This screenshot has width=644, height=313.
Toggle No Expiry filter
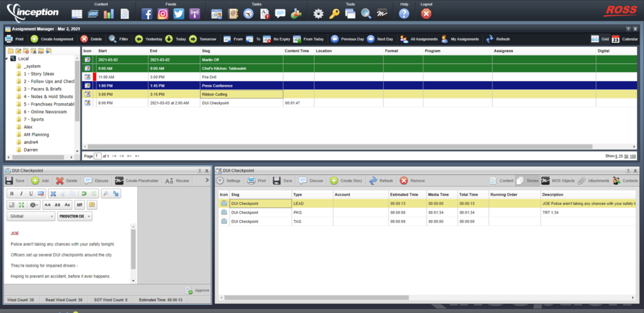[x=277, y=39]
